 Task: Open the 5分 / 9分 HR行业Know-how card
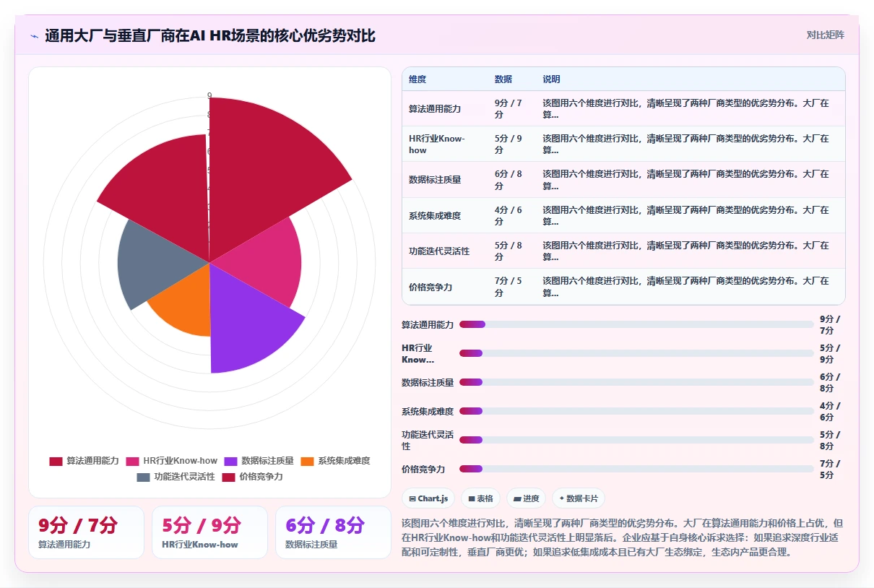(209, 532)
